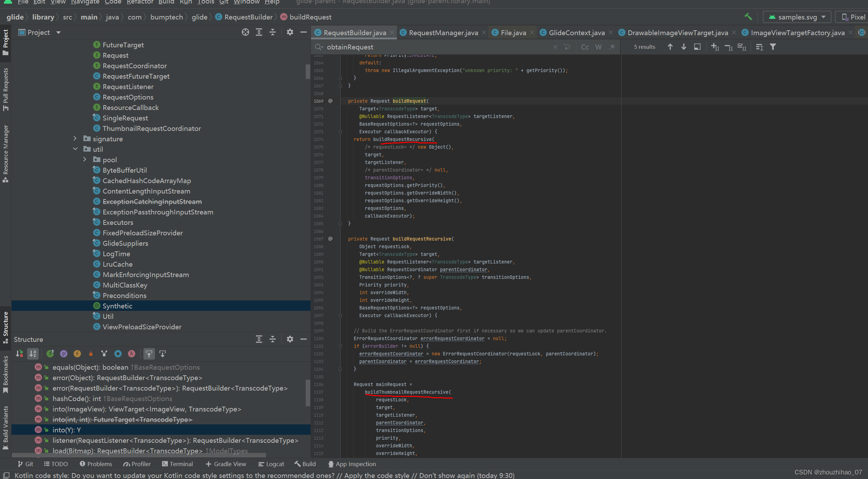The width and height of the screenshot is (868, 479).
Task: Open the Terminal tool window
Action: 177,464
